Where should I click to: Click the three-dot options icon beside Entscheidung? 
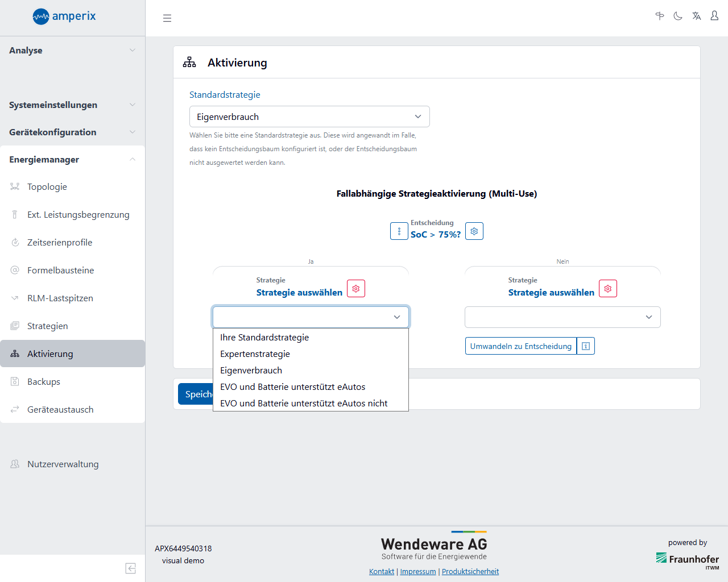tap(399, 231)
